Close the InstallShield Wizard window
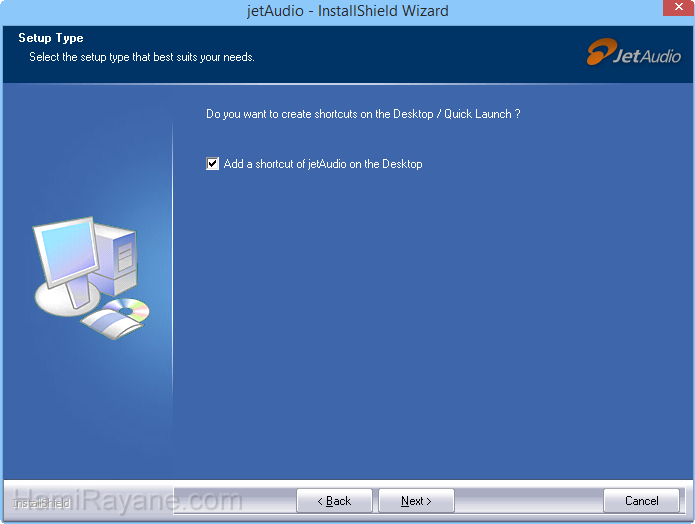695x524 pixels. click(678, 8)
